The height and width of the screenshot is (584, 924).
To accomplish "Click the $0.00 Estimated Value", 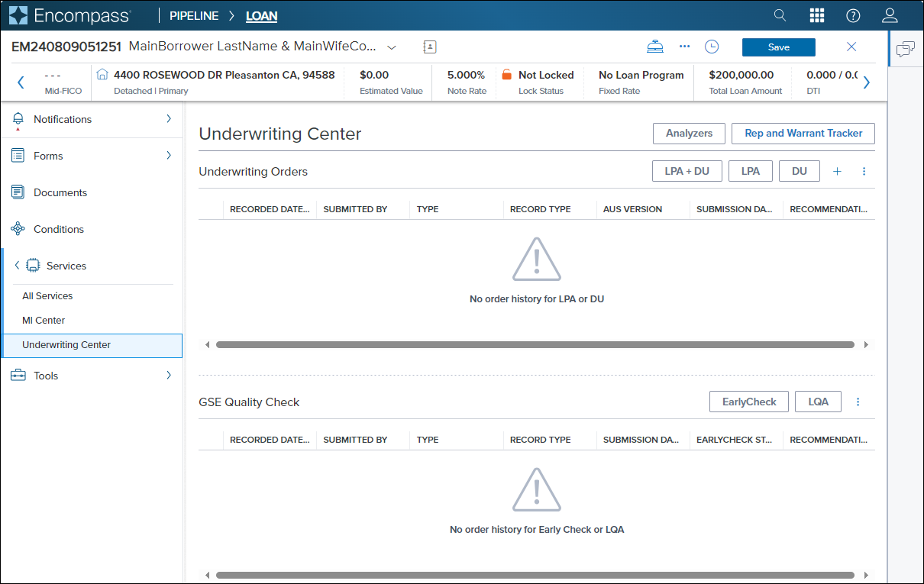I will tap(374, 75).
